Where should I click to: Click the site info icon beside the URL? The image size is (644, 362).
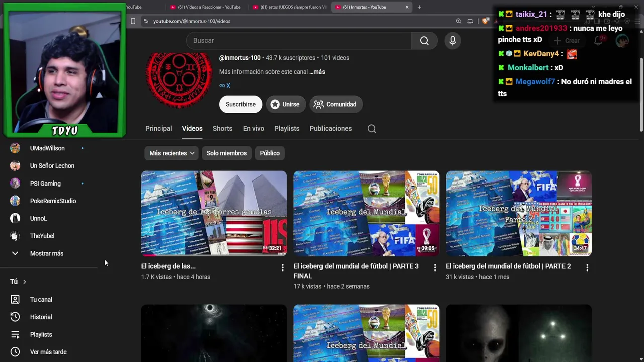pos(146,21)
